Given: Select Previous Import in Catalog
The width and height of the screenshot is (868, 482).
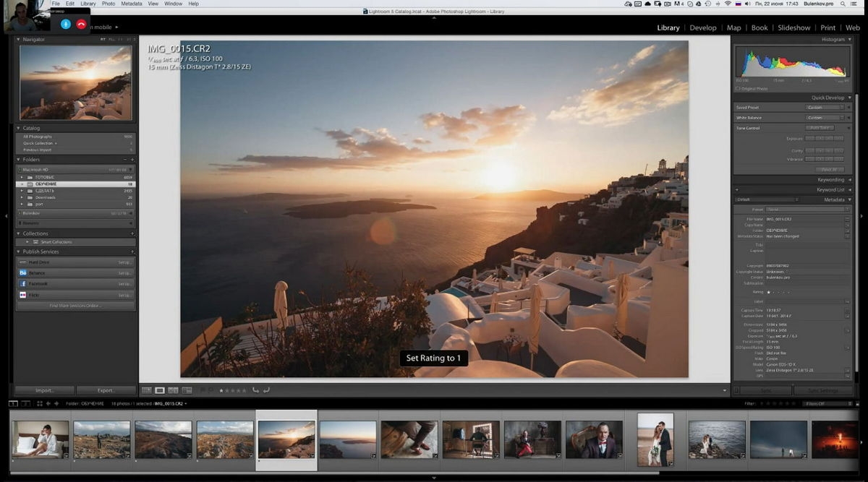Looking at the screenshot, I should coord(76,150).
